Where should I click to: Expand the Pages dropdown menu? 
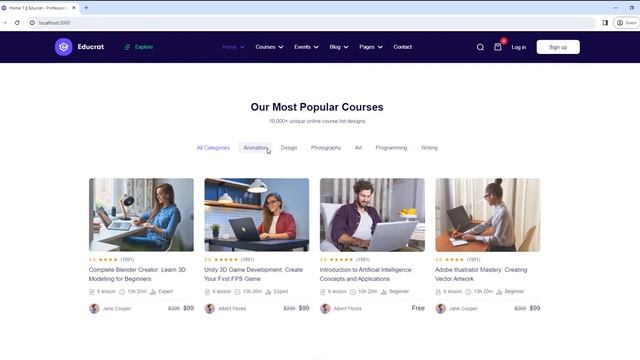coord(371,47)
